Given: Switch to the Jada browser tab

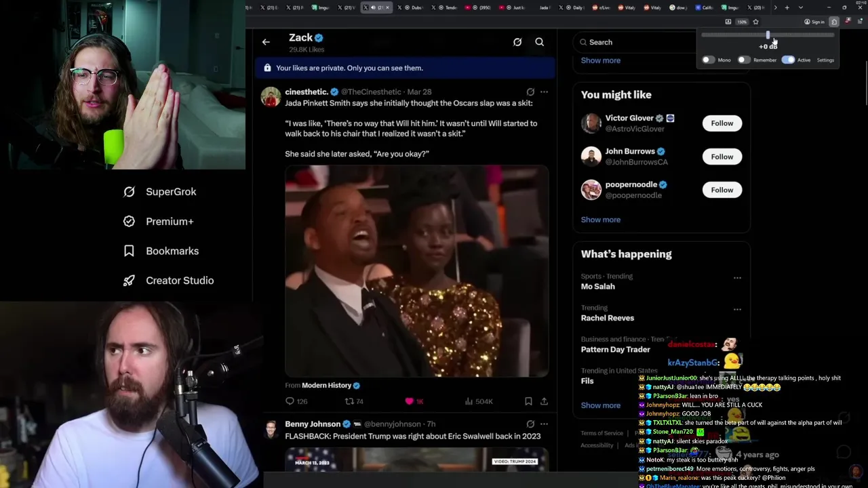Looking at the screenshot, I should point(545,7).
